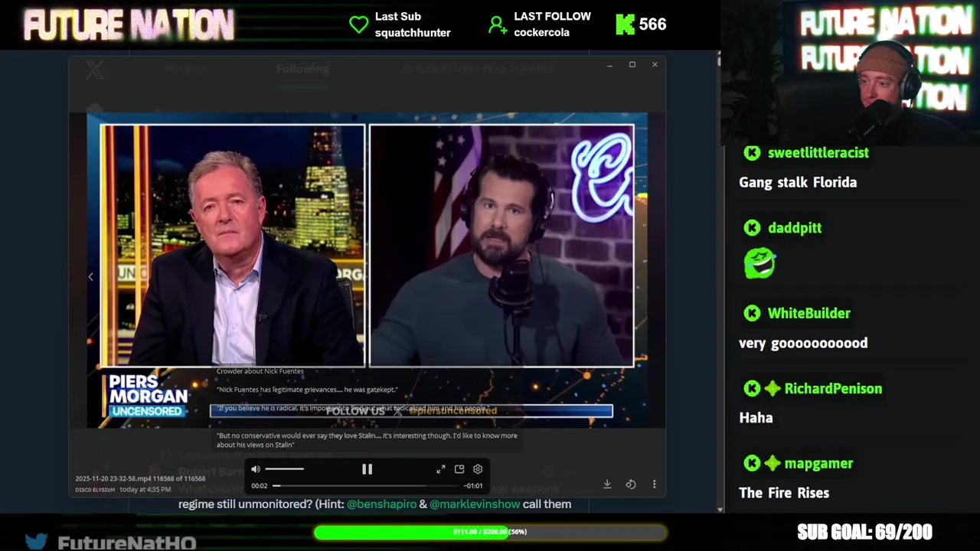980x551 pixels.
Task: Click the donation goal progress bar
Action: (490, 532)
